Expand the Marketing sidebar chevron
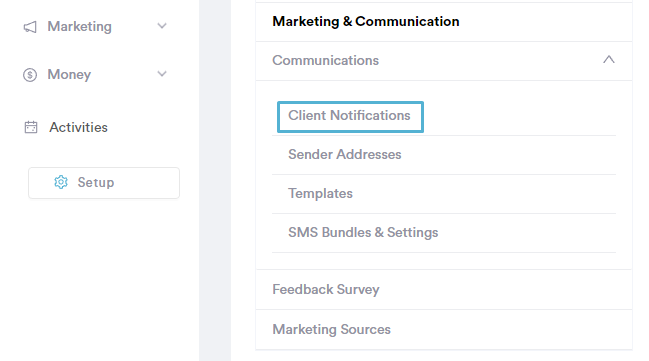Image resolution: width=649 pixels, height=361 pixels. [162, 26]
